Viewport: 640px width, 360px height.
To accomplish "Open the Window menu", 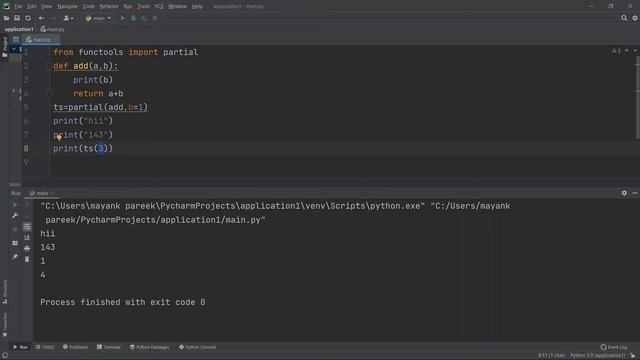I will tap(177, 6).
